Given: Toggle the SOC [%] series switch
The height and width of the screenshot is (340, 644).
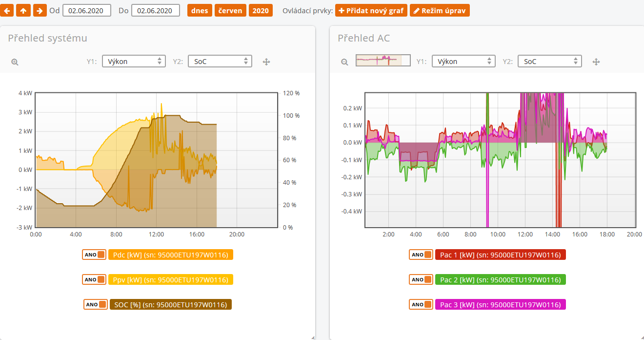Looking at the screenshot, I should click(96, 304).
